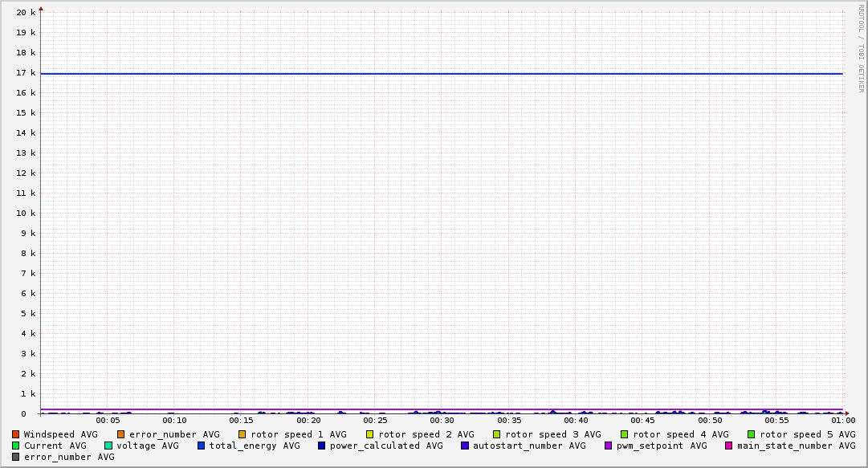Click the red Windspeed AVG legend swatch
The height and width of the screenshot is (468, 868).
coord(16,434)
